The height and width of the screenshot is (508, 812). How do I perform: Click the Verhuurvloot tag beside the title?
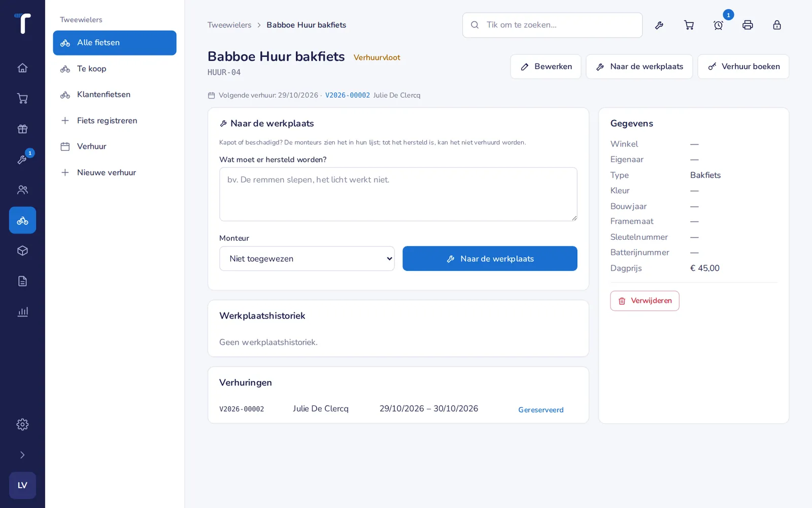377,58
